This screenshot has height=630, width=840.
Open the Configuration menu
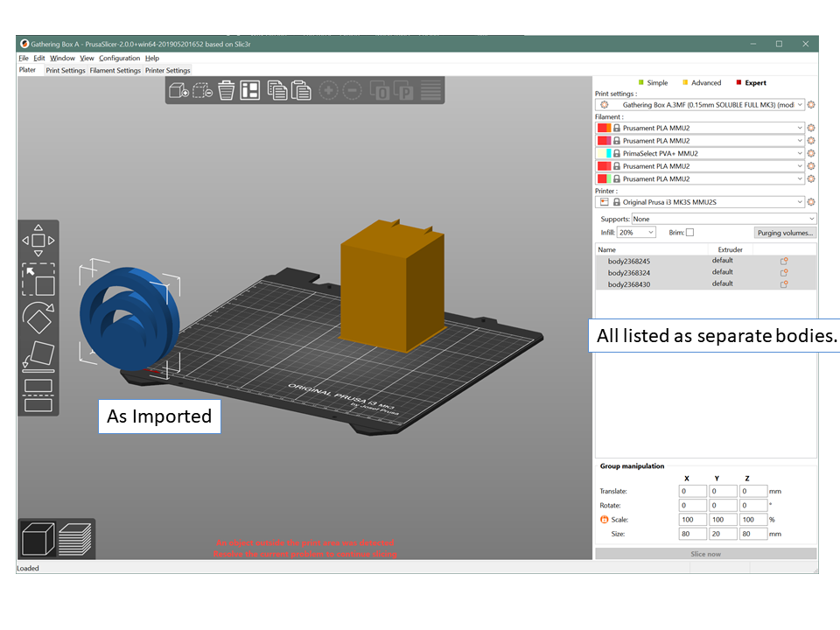(x=119, y=58)
